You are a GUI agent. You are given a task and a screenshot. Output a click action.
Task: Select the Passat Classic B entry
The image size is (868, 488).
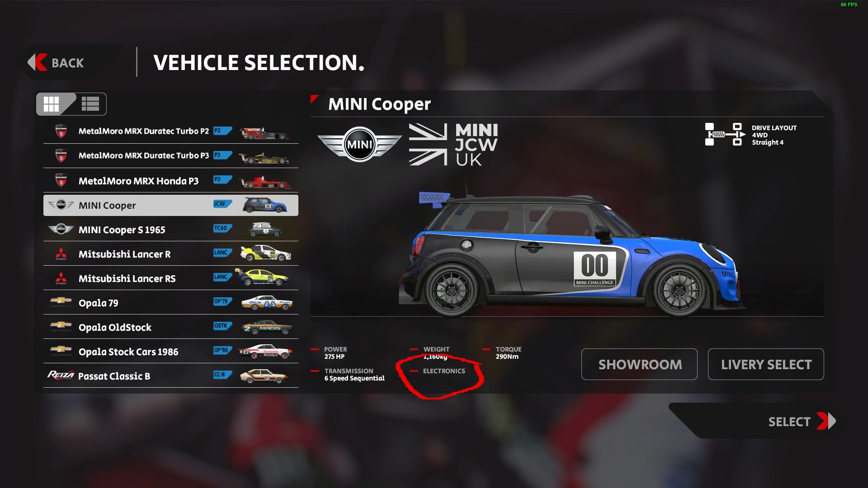pyautogui.click(x=170, y=376)
